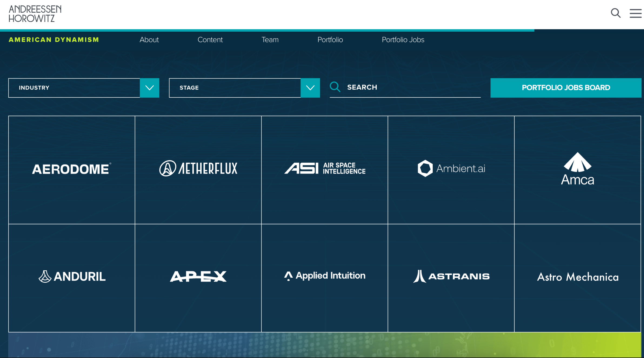Open the Astranis logo tile
The height and width of the screenshot is (358, 644).
click(451, 277)
